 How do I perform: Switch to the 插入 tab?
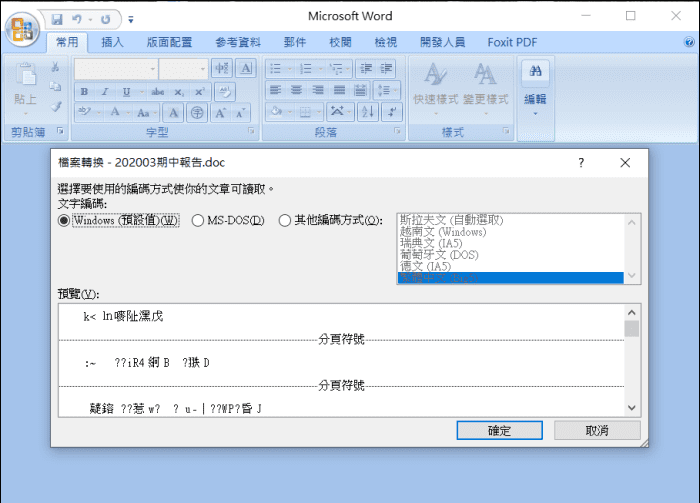[112, 42]
